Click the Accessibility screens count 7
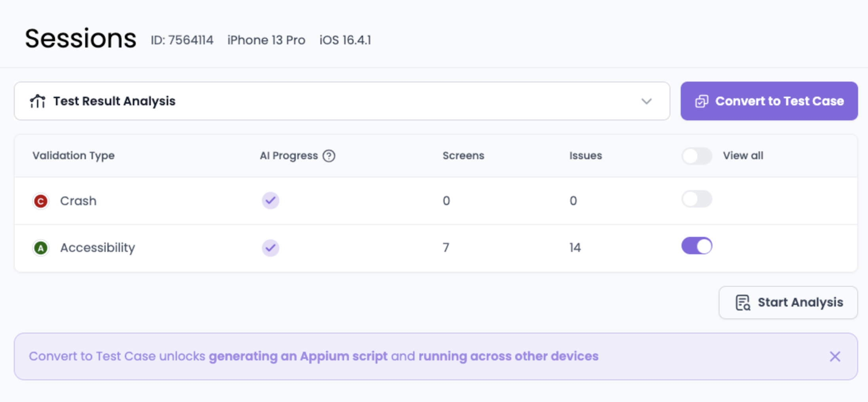 coord(446,248)
